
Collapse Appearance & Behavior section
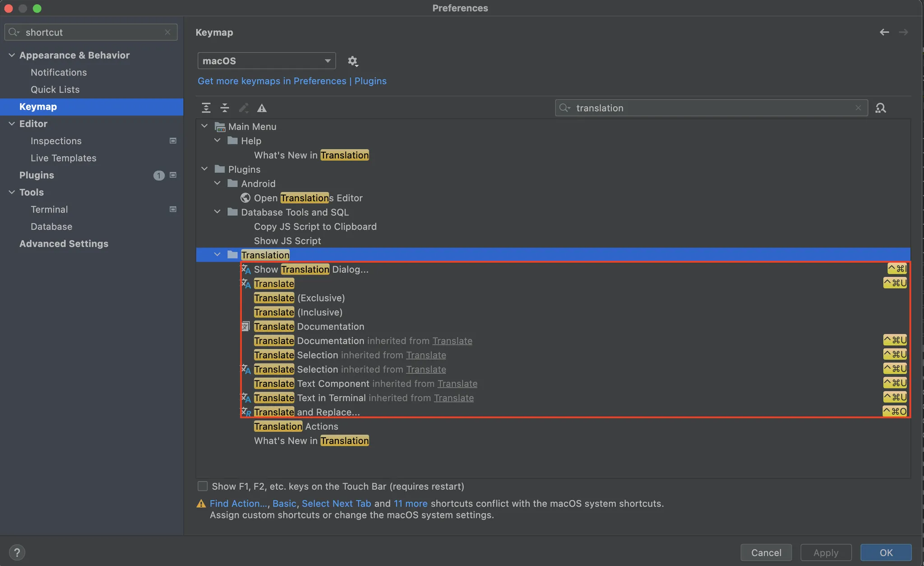click(x=12, y=55)
